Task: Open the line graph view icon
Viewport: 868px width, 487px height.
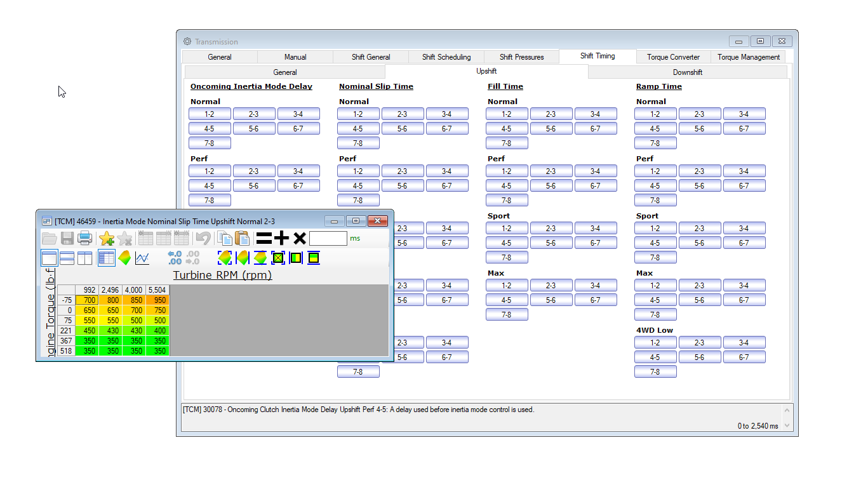Action: [142, 258]
